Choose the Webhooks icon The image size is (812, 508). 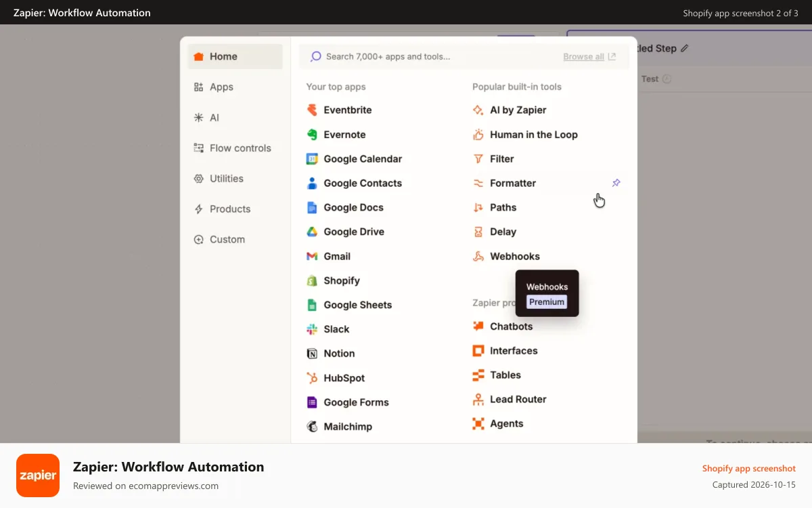[x=478, y=256]
